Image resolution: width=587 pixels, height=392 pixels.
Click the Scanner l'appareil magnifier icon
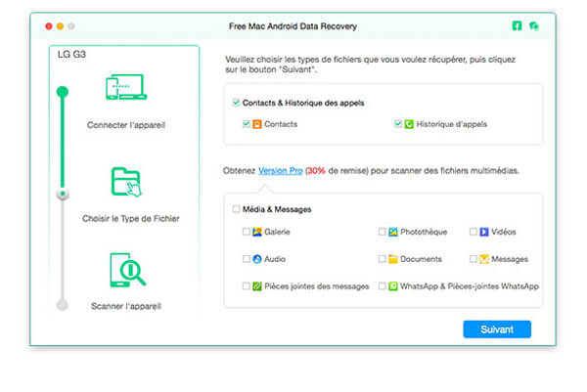[127, 270]
